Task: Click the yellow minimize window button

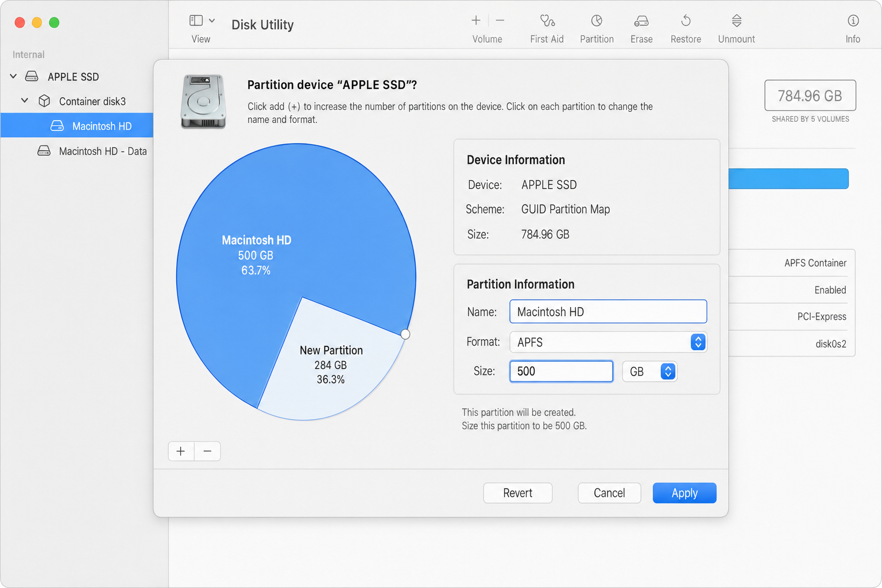Action: coord(37,22)
